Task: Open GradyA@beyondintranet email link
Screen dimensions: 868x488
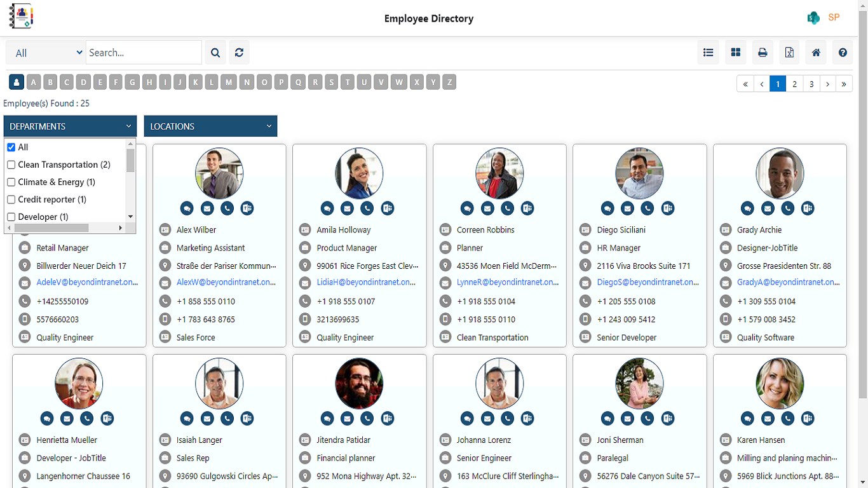Action: pyautogui.click(x=789, y=282)
